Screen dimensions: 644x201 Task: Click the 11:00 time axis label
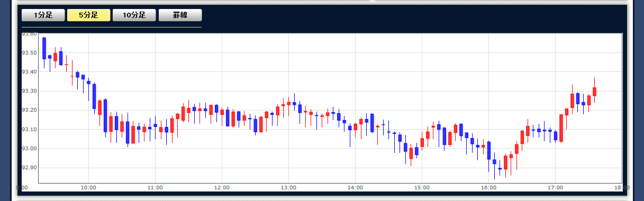click(x=155, y=187)
